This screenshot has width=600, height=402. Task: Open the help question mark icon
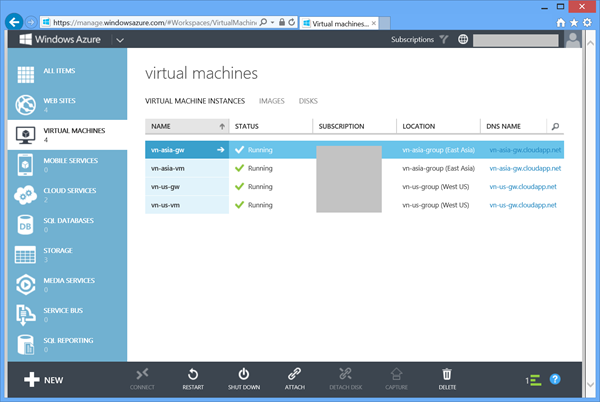click(x=555, y=380)
